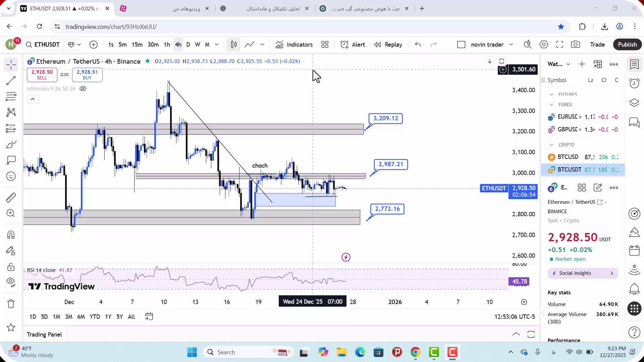Expand chart style dropdown arrow
Image resolution: width=644 pixels, height=362 pixels.
pos(262,45)
